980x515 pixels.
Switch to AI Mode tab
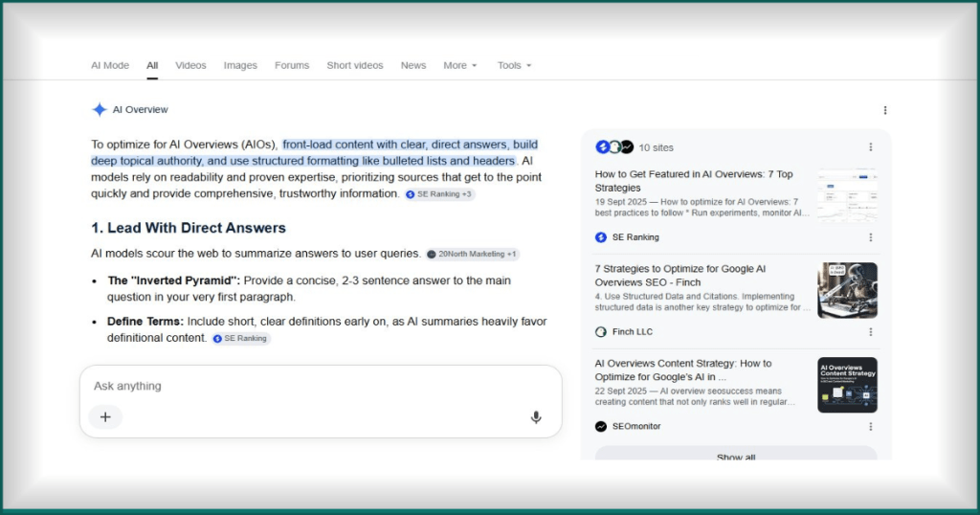110,65
